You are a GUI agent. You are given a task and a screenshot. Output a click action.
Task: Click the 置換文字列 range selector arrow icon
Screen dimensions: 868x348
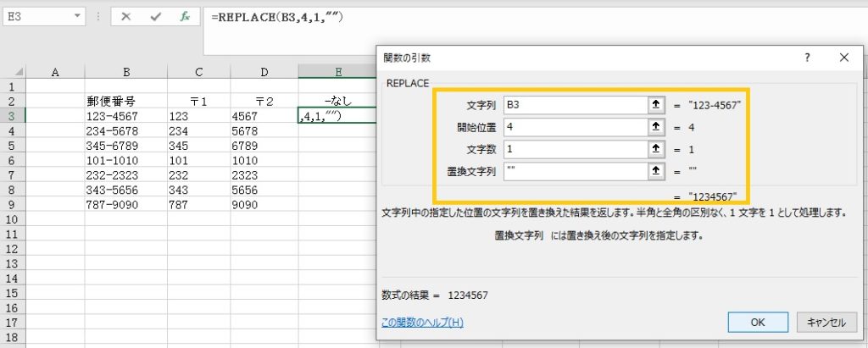(655, 171)
